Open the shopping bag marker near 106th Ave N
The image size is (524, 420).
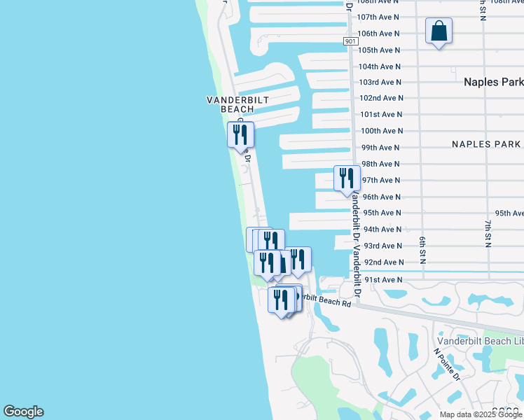[x=439, y=33]
